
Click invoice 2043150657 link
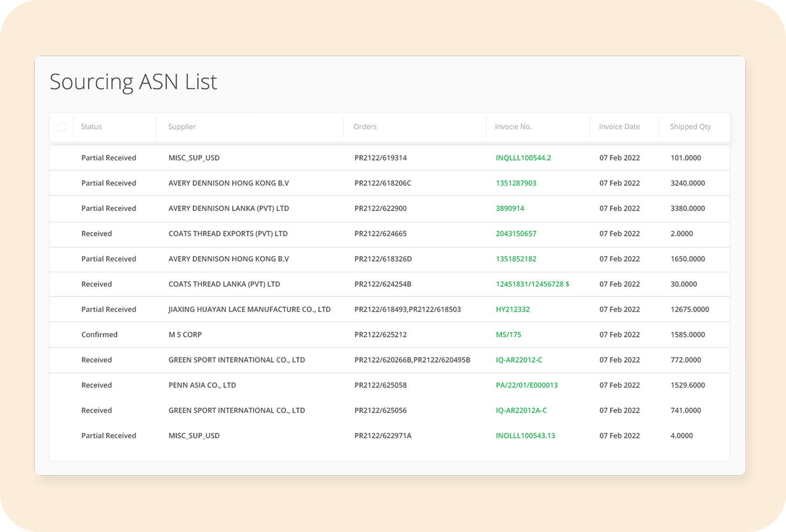(x=516, y=234)
